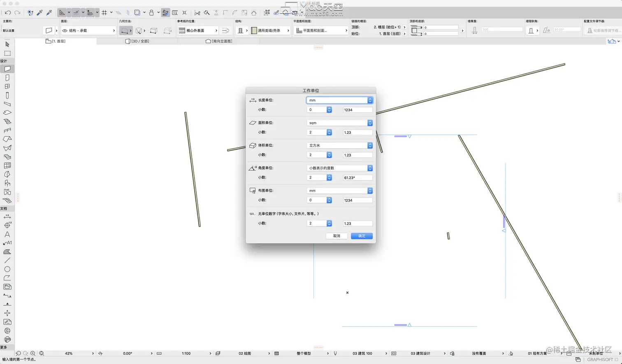The image size is (622, 364).
Task: Click the 0.00° orientation value in status bar
Action: [128, 353]
